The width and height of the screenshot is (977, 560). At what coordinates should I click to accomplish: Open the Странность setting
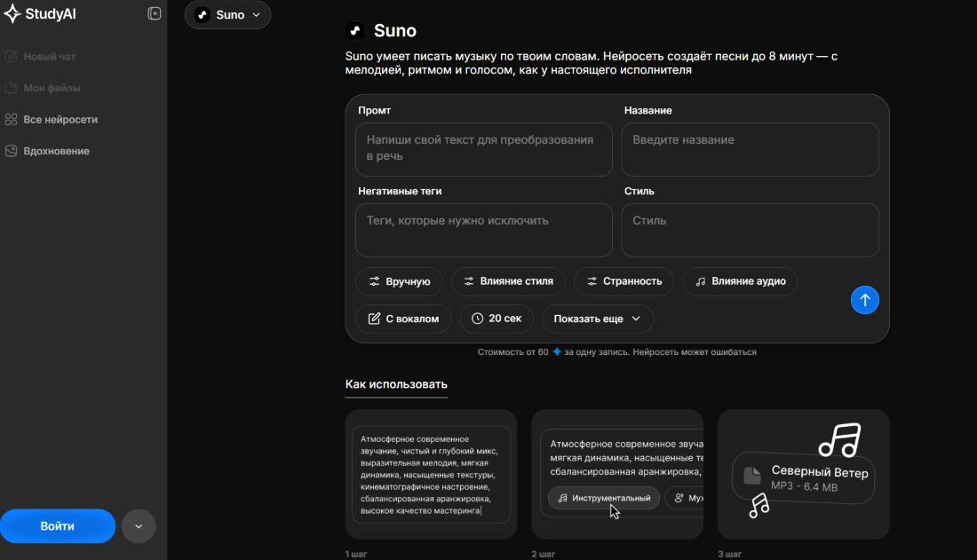pos(624,281)
